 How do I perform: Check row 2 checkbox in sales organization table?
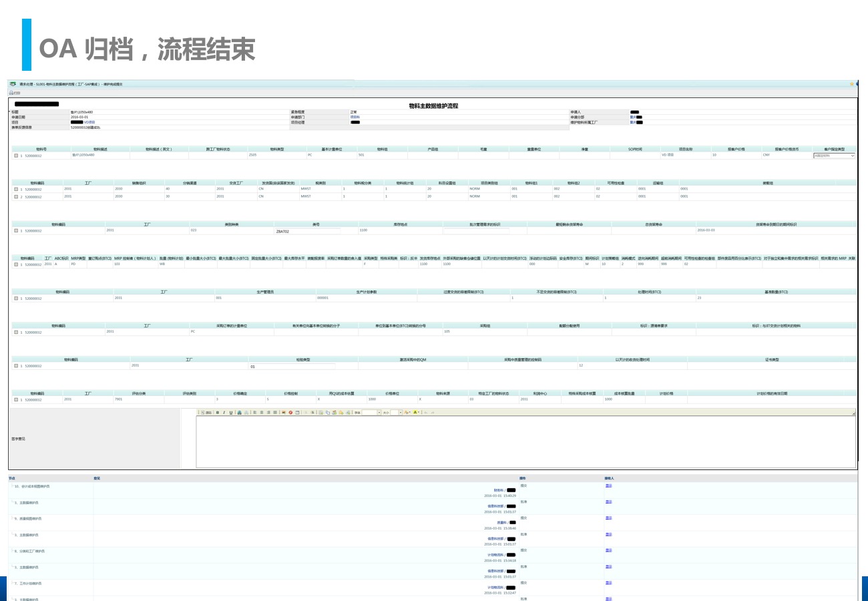16,197
